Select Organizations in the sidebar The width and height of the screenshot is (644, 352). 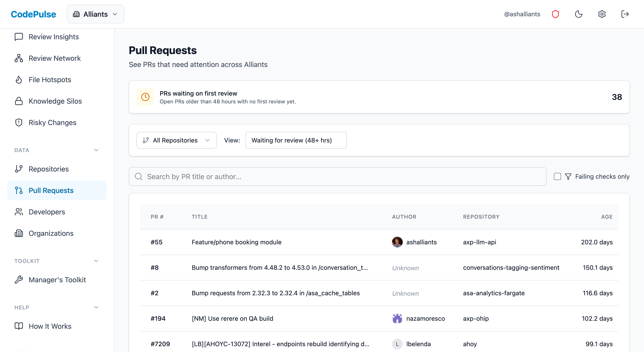coord(51,233)
